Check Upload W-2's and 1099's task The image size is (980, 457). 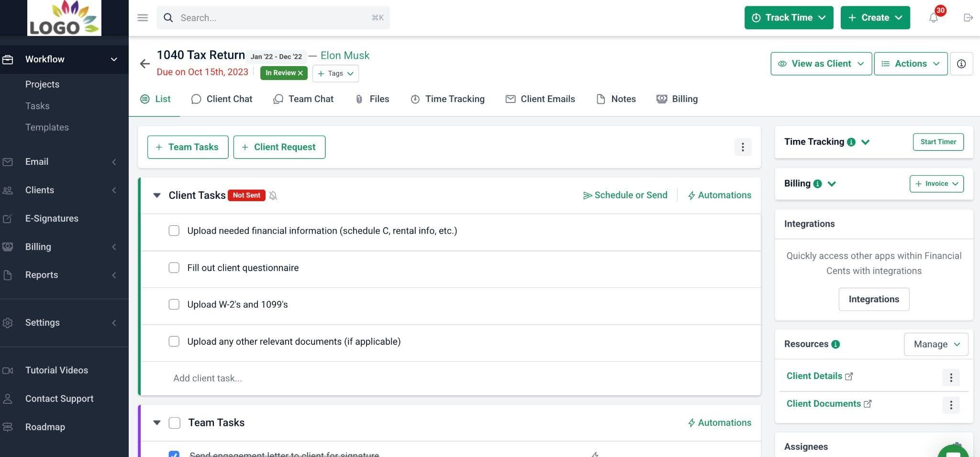tap(174, 305)
